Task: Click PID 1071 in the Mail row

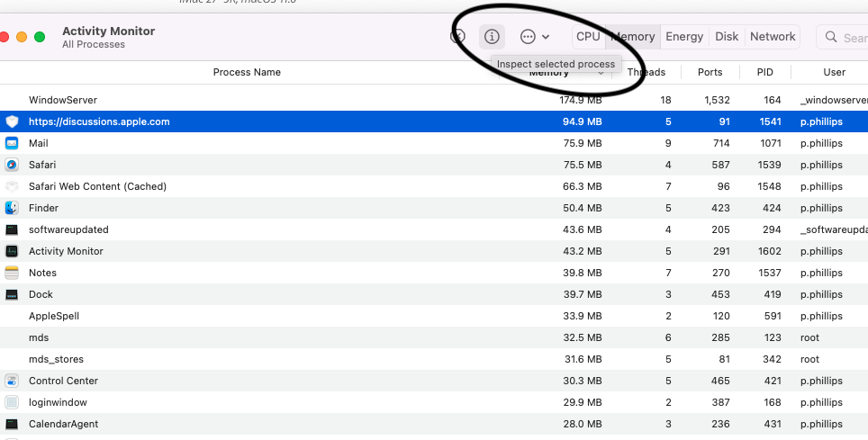Action: [771, 143]
